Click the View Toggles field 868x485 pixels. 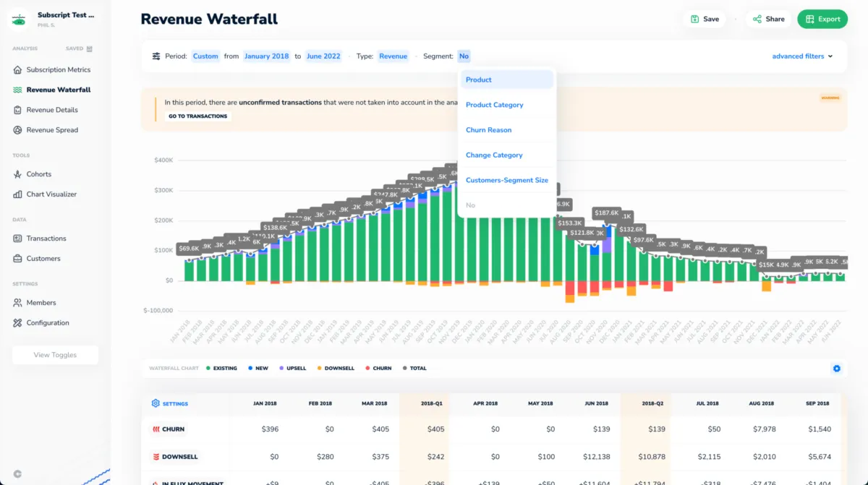(x=55, y=355)
